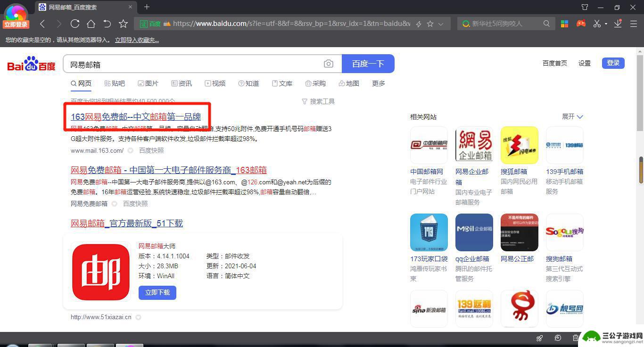This screenshot has width=644, height=347.
Task: Select the 采购 tab
Action: point(315,83)
